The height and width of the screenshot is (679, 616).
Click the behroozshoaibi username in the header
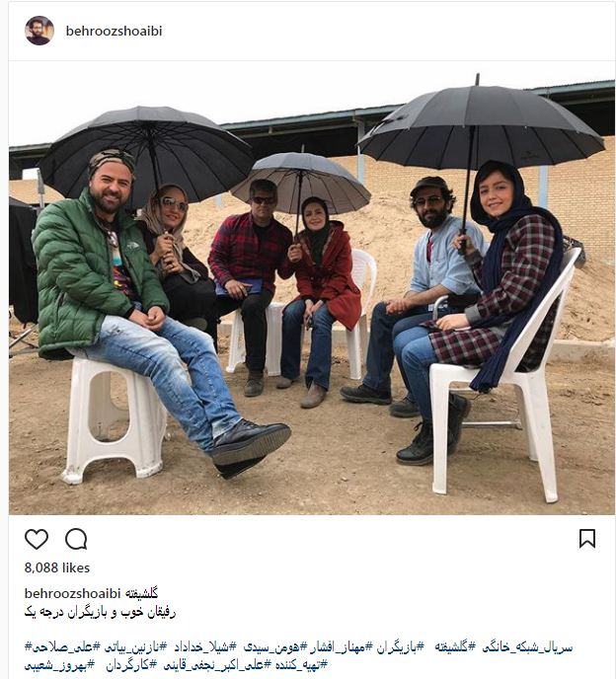(114, 31)
